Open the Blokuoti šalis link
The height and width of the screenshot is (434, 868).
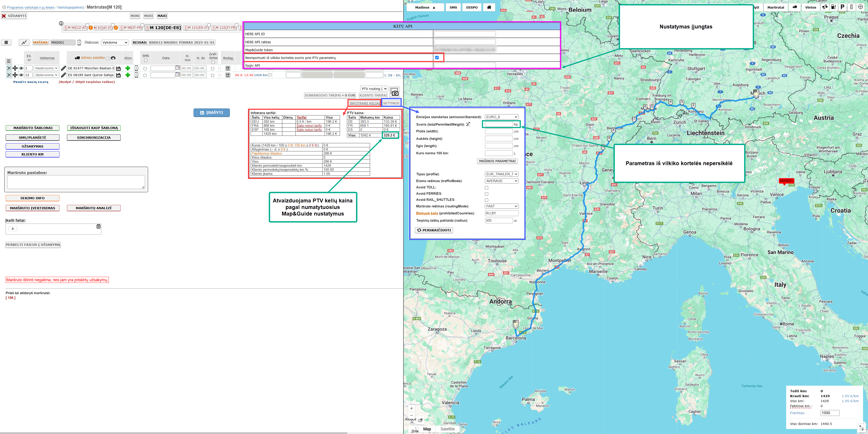click(427, 213)
